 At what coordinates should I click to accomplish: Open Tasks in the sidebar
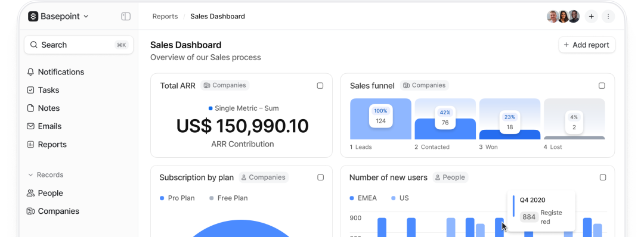[48, 90]
